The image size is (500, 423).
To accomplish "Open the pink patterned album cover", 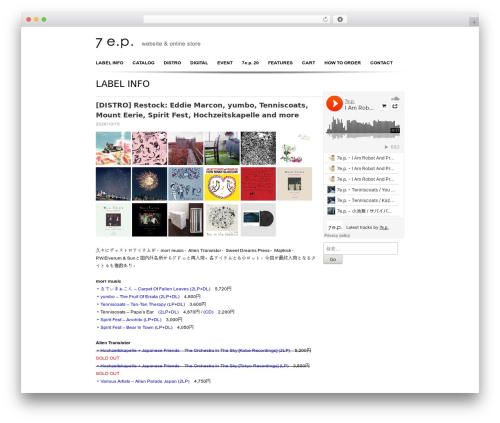I will pyautogui.click(x=149, y=148).
